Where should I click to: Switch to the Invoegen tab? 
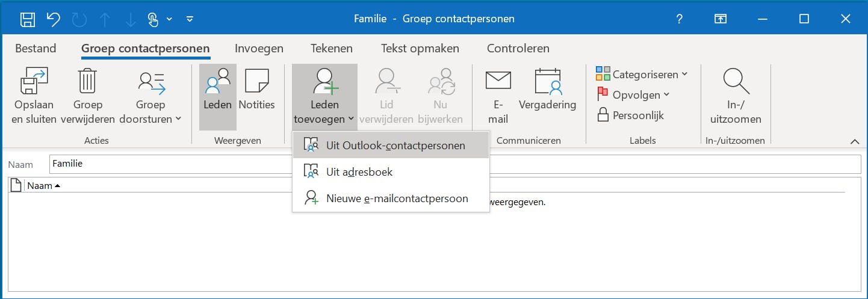click(259, 49)
